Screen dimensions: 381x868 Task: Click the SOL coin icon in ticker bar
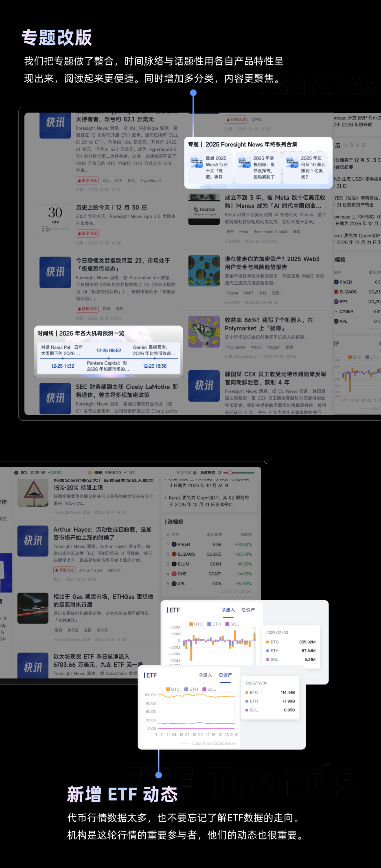coord(16,472)
